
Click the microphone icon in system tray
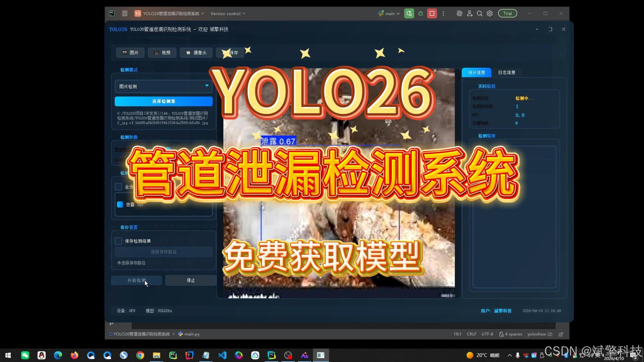click(517, 355)
